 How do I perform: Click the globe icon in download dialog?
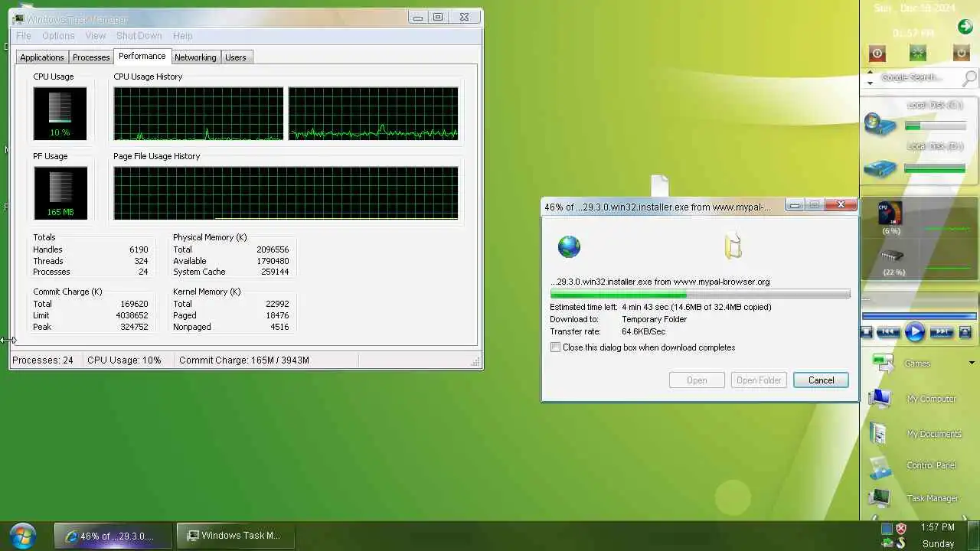click(x=569, y=246)
